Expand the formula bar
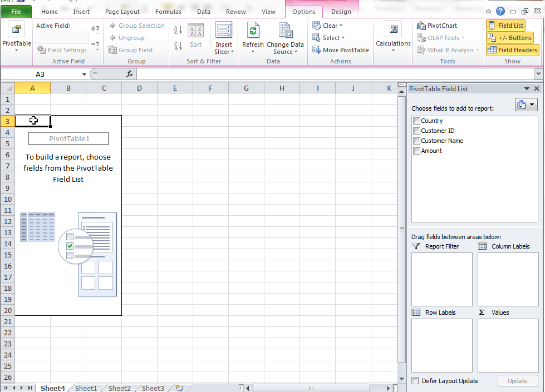 click(538, 73)
